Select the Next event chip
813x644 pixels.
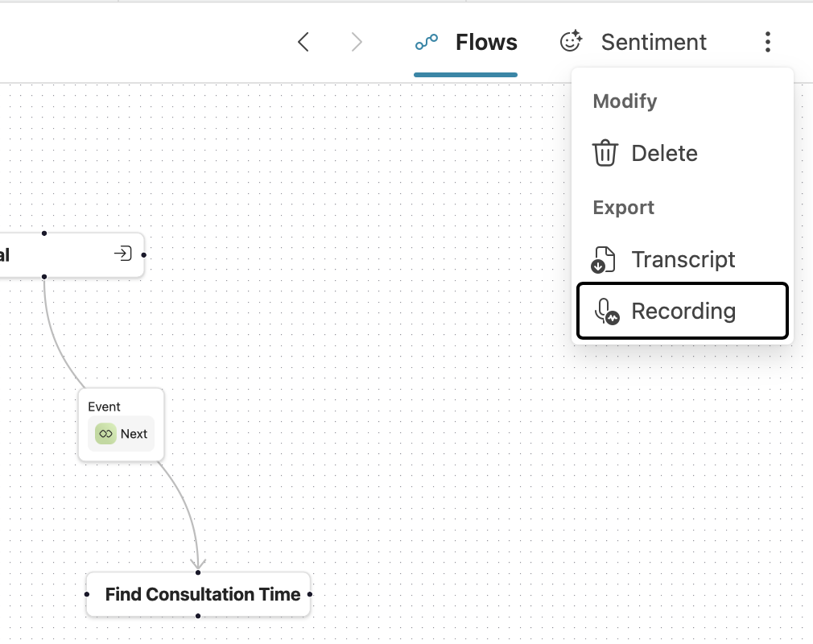(122, 434)
